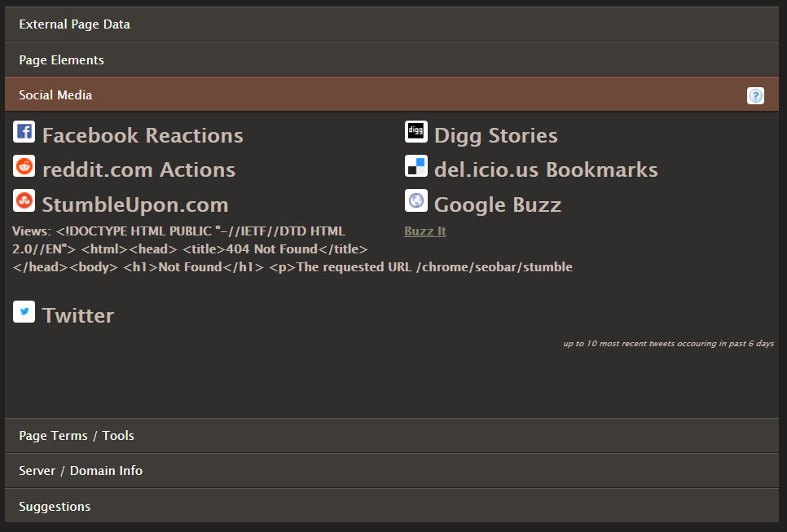Click the StumbleUpon logo icon
The height and width of the screenshot is (532, 787).
24,200
